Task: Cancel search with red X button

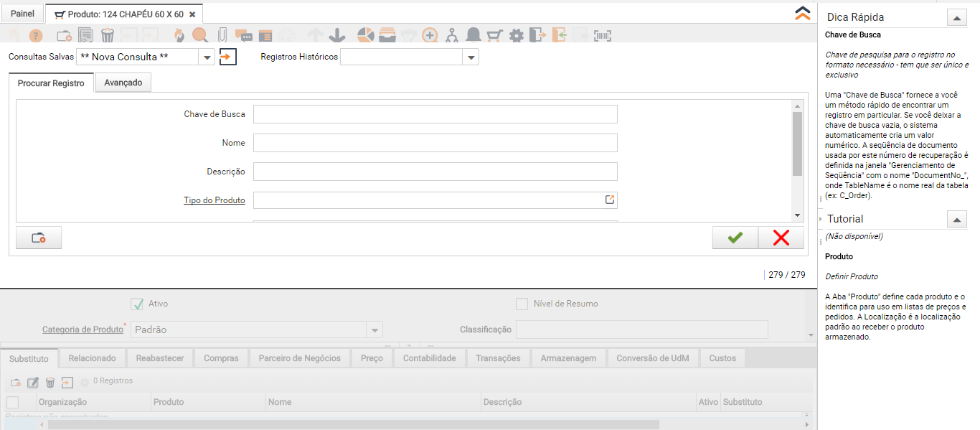Action: point(781,238)
